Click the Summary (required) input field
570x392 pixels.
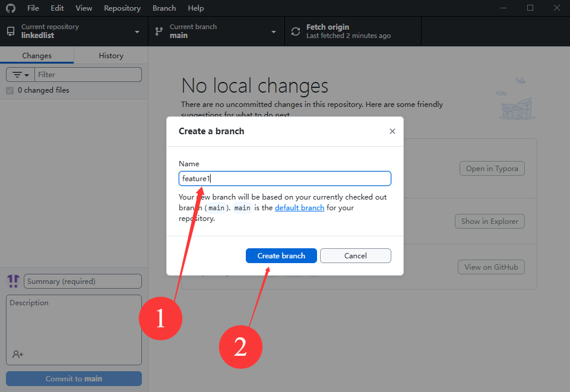83,281
